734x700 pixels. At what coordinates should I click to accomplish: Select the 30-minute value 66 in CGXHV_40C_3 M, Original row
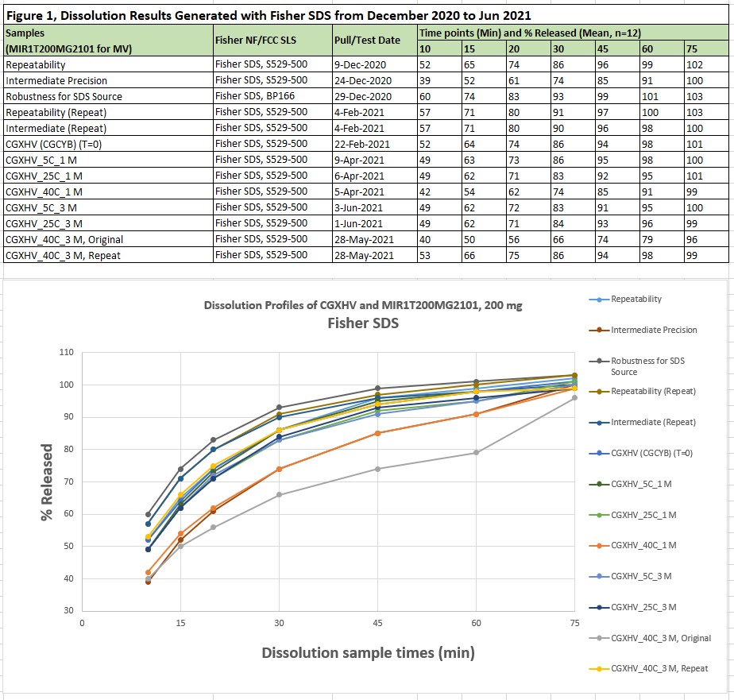pyautogui.click(x=573, y=240)
